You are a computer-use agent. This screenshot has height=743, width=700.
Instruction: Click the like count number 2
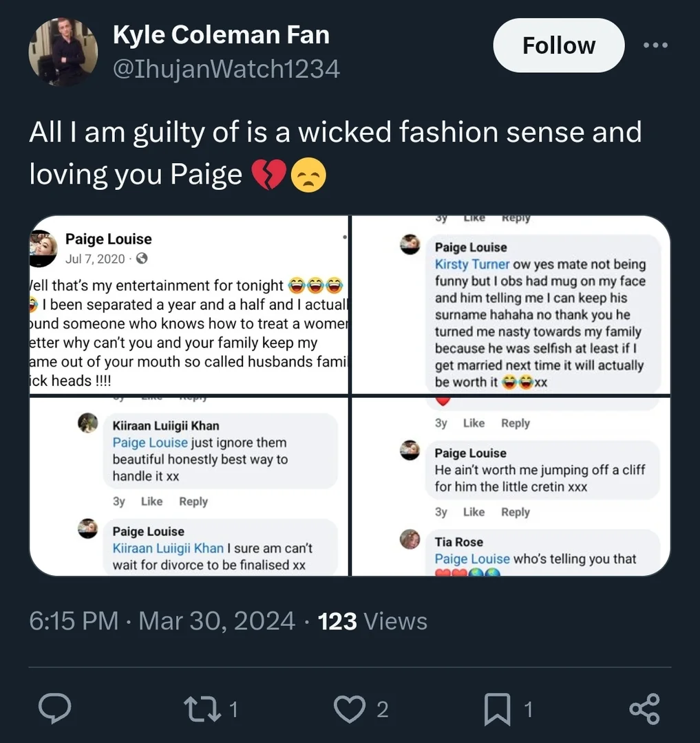383,709
